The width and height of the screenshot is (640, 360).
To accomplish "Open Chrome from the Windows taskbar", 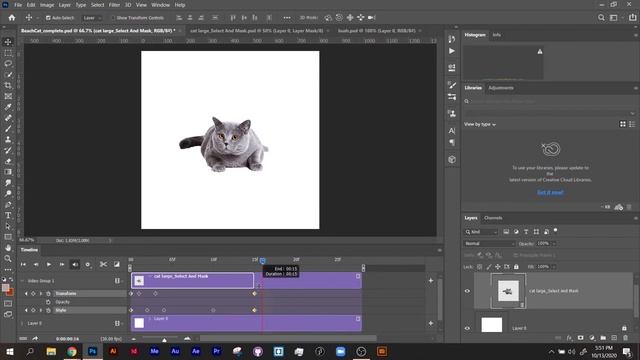I will coord(72,351).
